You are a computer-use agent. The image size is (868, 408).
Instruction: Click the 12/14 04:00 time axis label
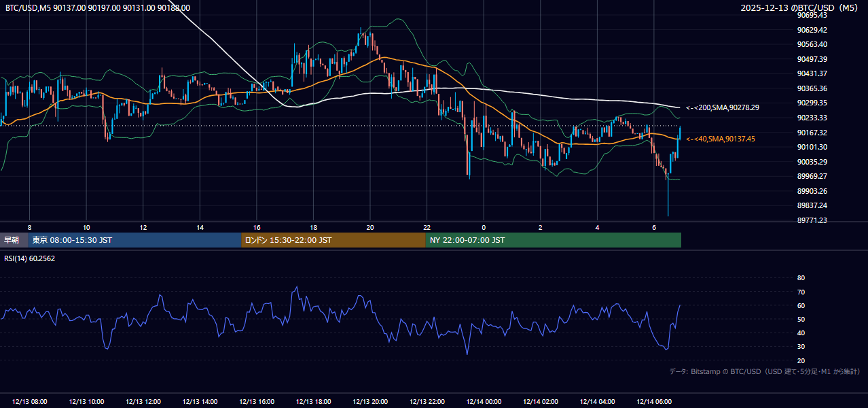coord(597,402)
